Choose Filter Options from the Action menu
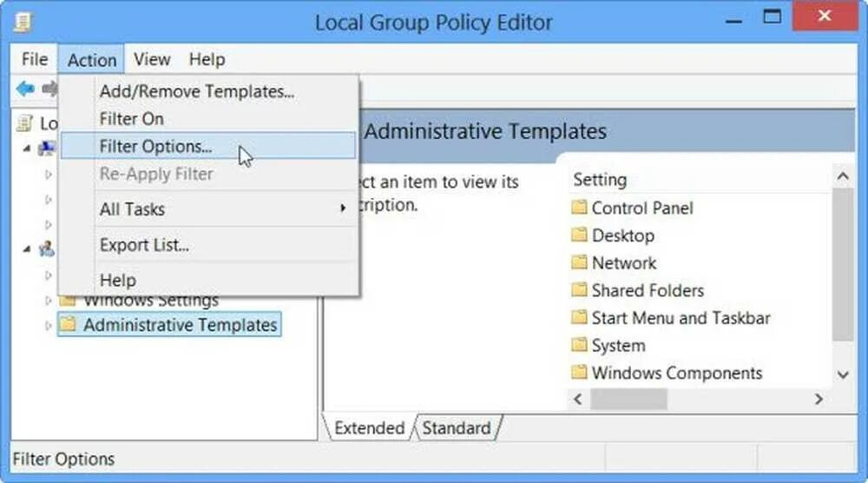 [x=155, y=146]
